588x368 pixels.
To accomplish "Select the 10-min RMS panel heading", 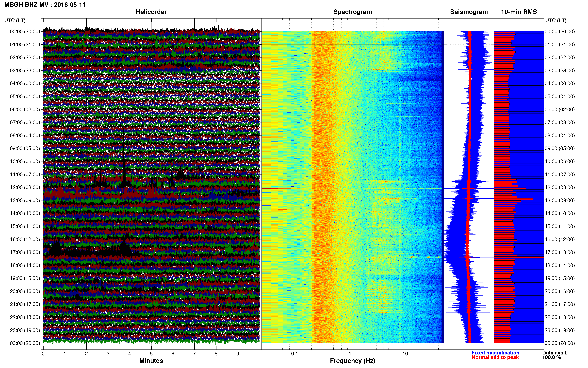I will [519, 12].
